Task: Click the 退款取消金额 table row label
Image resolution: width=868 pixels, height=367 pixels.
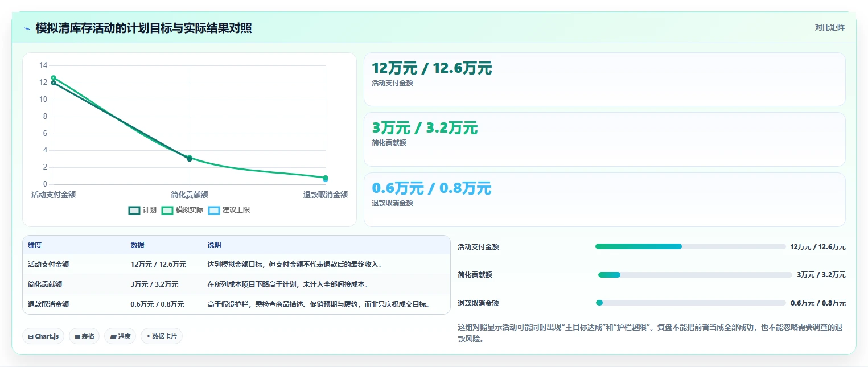Action: pos(48,304)
